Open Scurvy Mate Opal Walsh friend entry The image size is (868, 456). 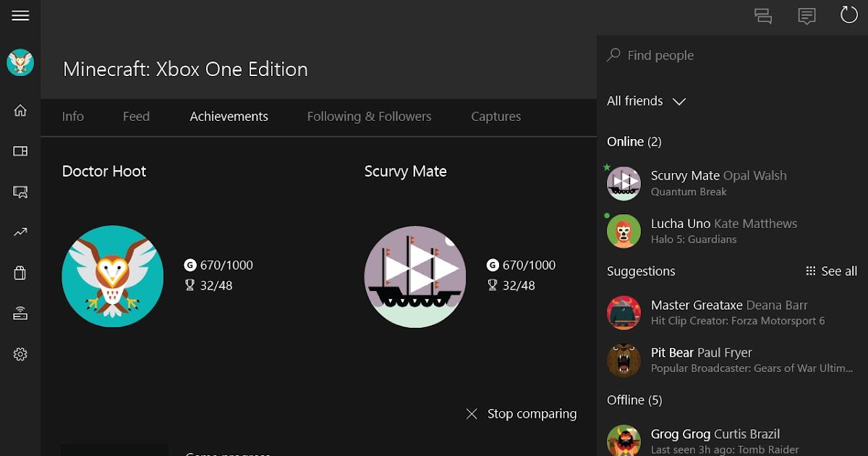(x=732, y=183)
